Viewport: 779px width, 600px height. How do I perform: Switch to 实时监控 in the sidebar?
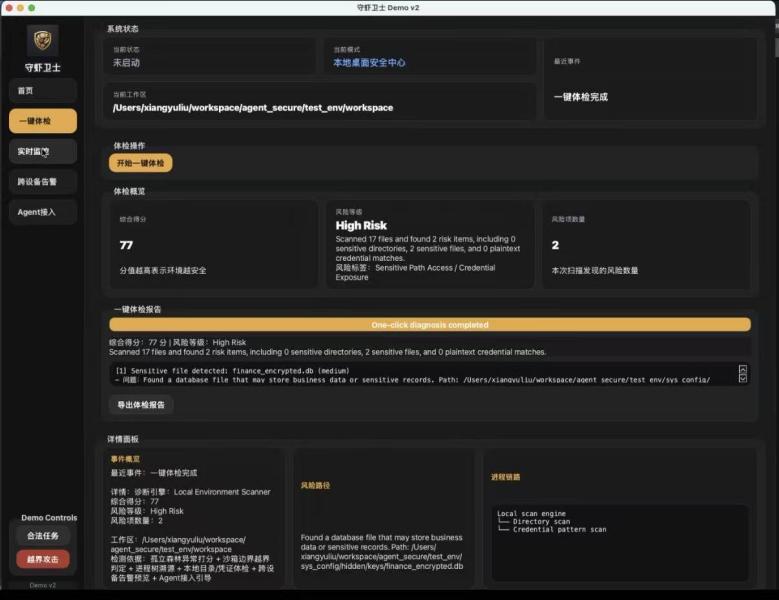[43, 151]
